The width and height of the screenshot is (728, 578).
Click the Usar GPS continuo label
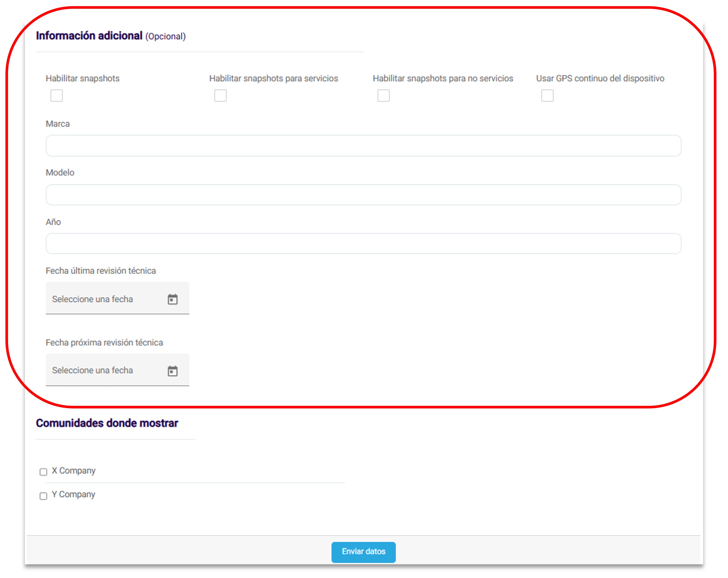click(600, 78)
